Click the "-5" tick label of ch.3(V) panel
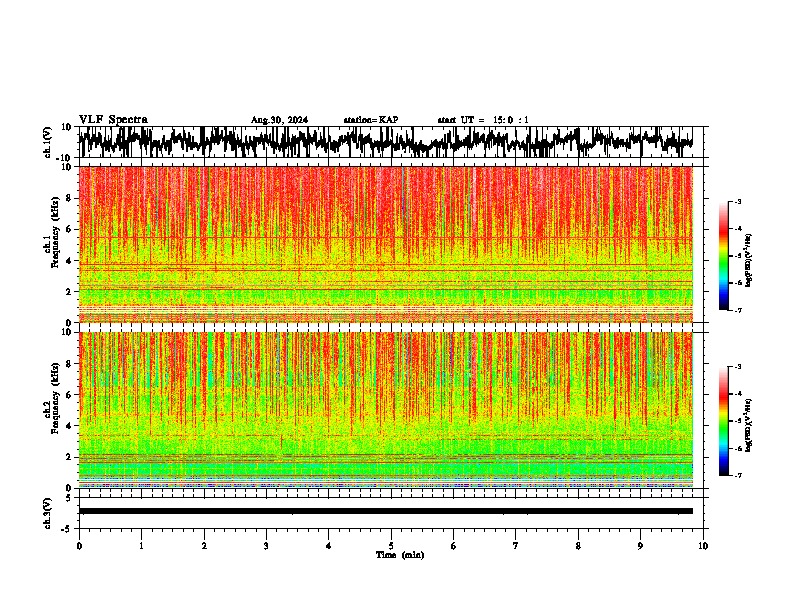 [x=68, y=529]
